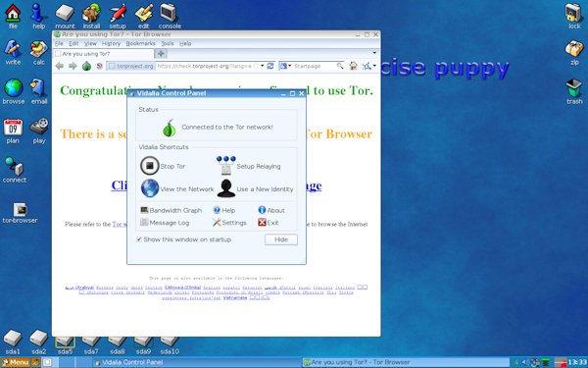Open the install desktop icon

coord(91,16)
